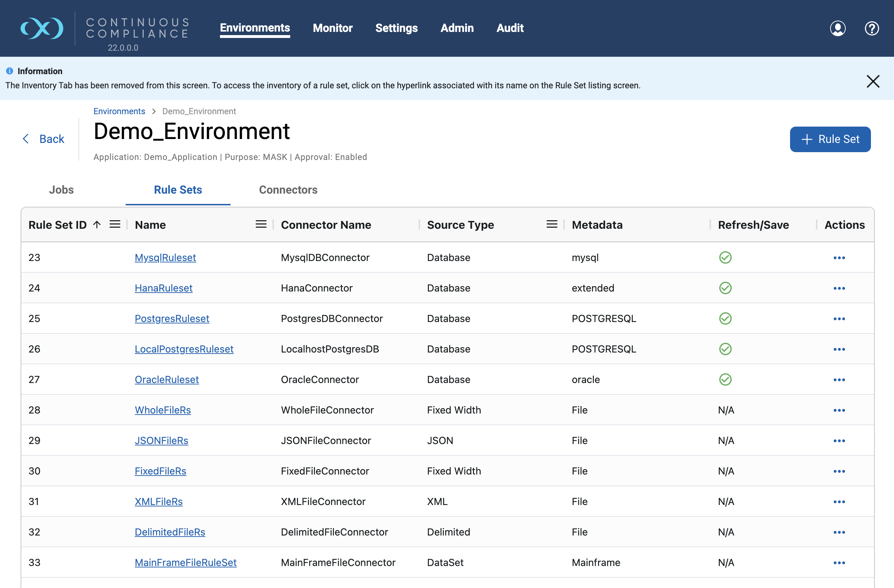The image size is (894, 588).
Task: Open actions menu for MysqlRuleset row
Action: coord(839,257)
